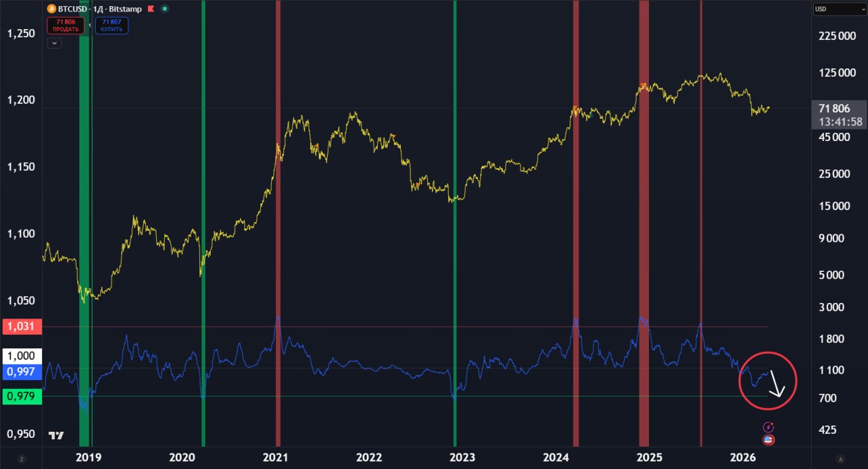Viewport: 868px width, 469px height.
Task: Click the 15 000 price scale label
Action: [x=835, y=207]
